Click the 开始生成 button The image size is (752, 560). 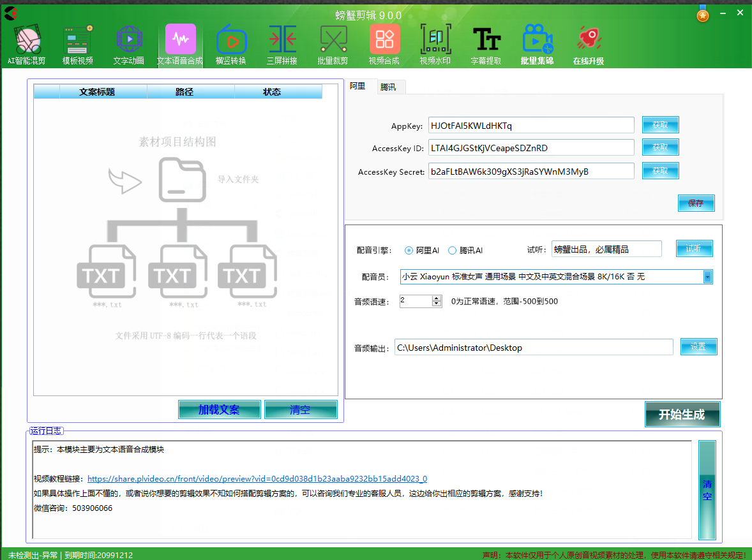coord(682,415)
